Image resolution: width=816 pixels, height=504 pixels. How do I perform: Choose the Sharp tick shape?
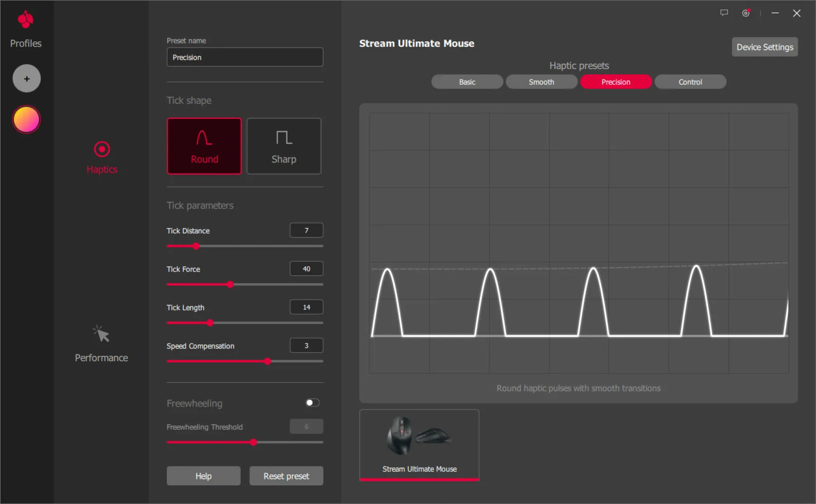click(284, 146)
